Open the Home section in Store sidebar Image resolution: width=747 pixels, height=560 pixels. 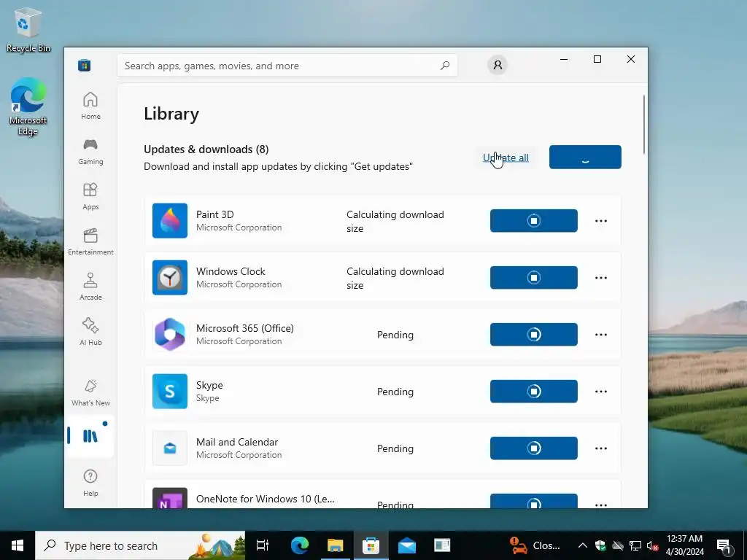(x=90, y=106)
